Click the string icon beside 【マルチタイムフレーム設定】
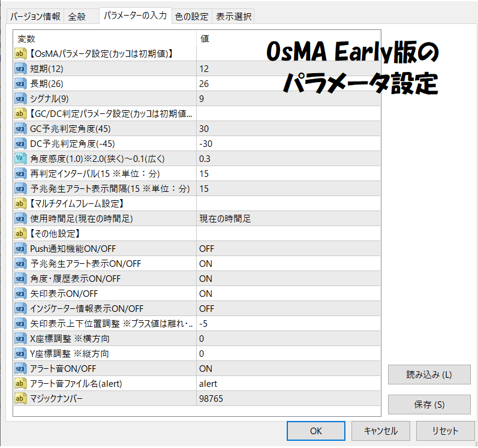Viewport: 478px width, 448px height. 20,204
